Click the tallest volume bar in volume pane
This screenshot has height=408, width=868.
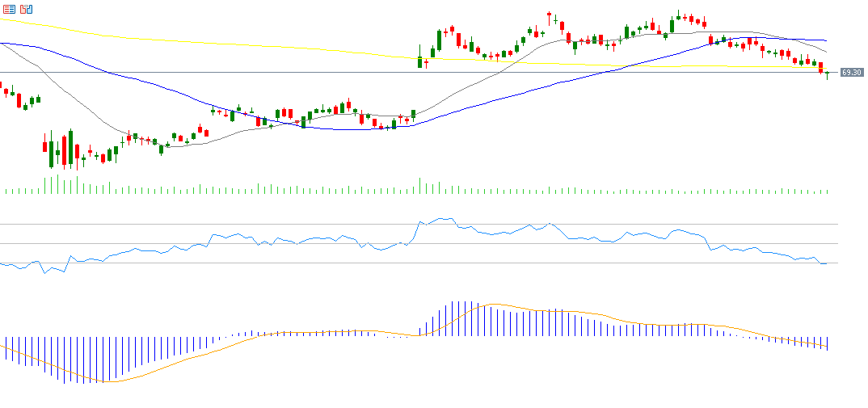[x=57, y=183]
